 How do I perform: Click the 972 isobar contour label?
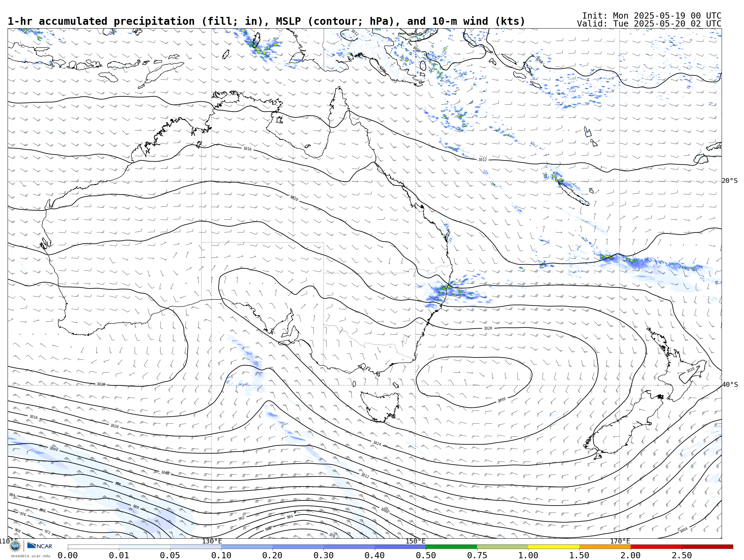[x=48, y=532]
